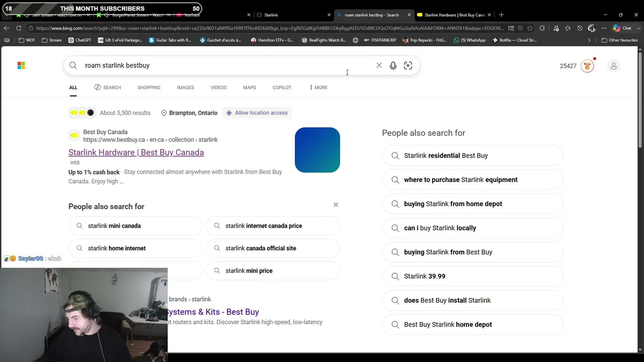The width and height of the screenshot is (644, 362).
Task: Open visual search camera icon
Action: (408, 65)
